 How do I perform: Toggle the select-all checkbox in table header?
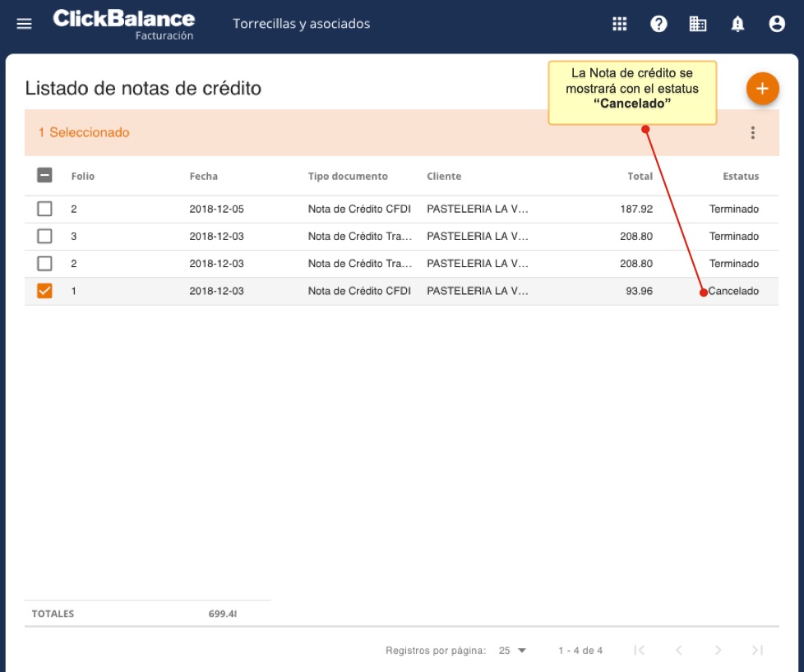tap(44, 176)
